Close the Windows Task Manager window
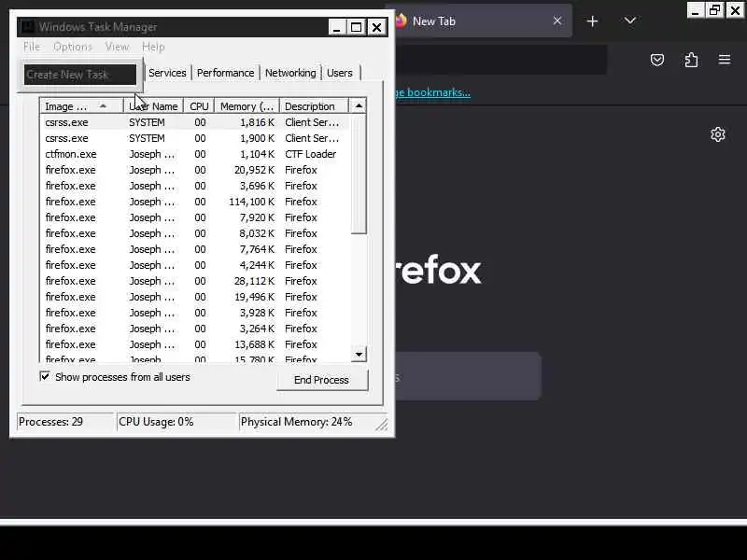This screenshot has width=747, height=560. click(x=377, y=27)
